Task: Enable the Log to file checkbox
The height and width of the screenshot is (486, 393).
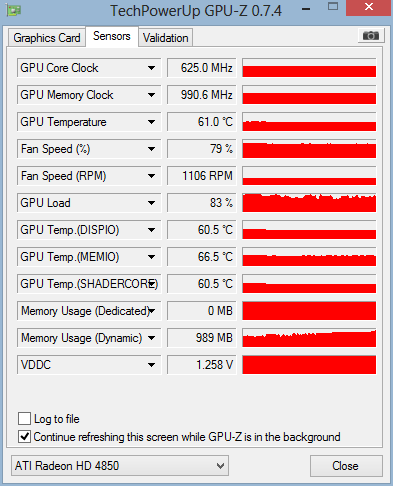Action: 24,418
